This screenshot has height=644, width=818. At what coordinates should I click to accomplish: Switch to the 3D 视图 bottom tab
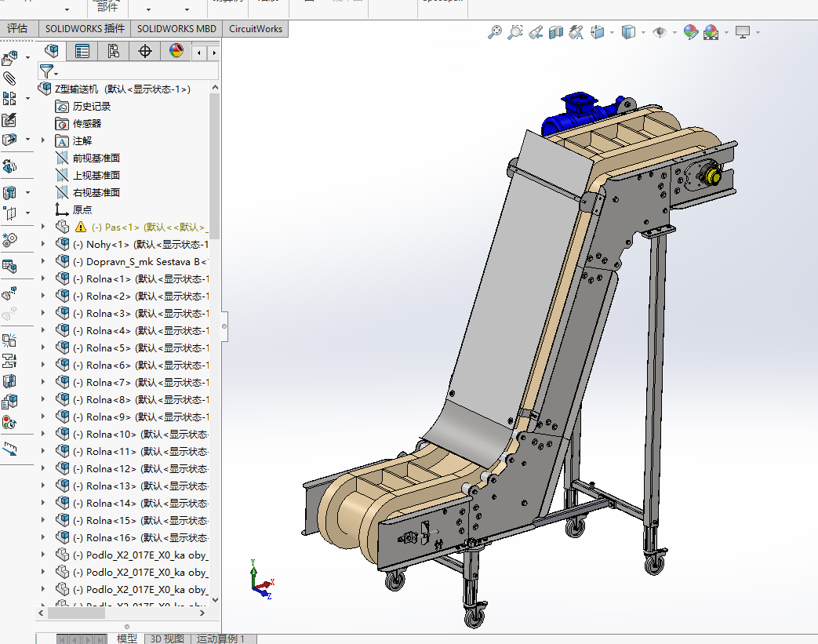point(167,639)
